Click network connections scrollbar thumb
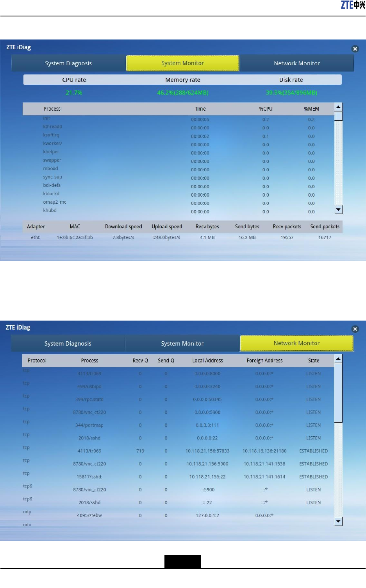 pos(339,393)
